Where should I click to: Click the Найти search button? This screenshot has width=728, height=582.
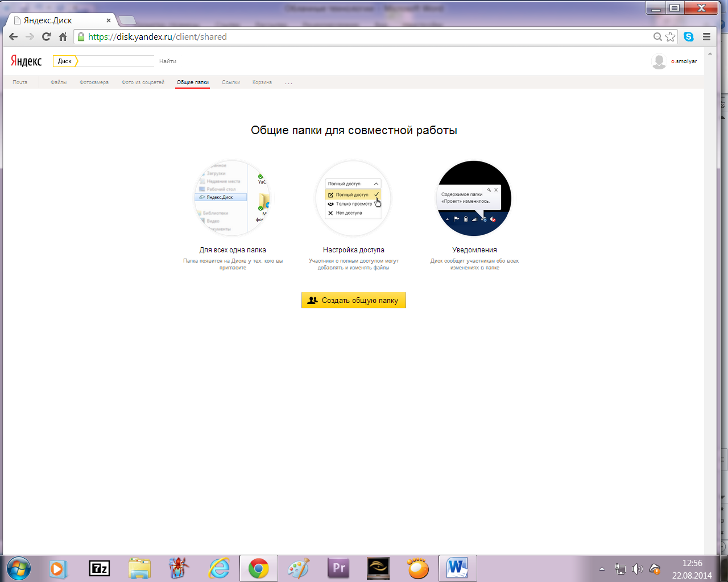tap(168, 61)
